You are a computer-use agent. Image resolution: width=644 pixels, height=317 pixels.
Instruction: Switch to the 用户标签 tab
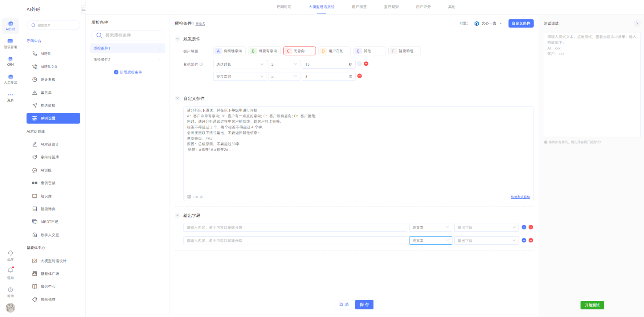click(x=359, y=7)
